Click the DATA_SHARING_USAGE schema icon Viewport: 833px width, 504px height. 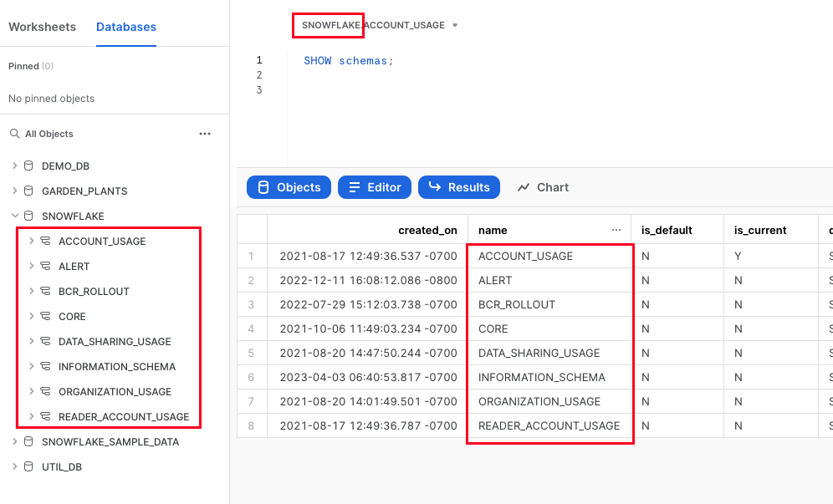tap(46, 341)
